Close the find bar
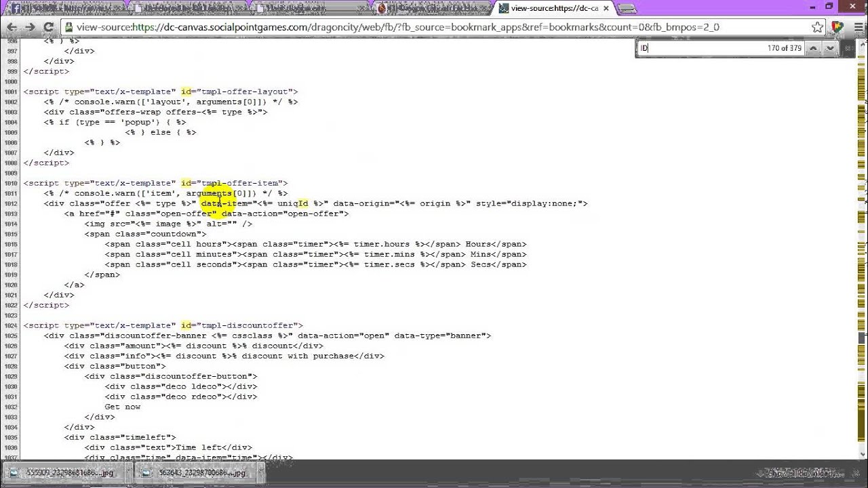The height and width of the screenshot is (488, 868). [847, 48]
